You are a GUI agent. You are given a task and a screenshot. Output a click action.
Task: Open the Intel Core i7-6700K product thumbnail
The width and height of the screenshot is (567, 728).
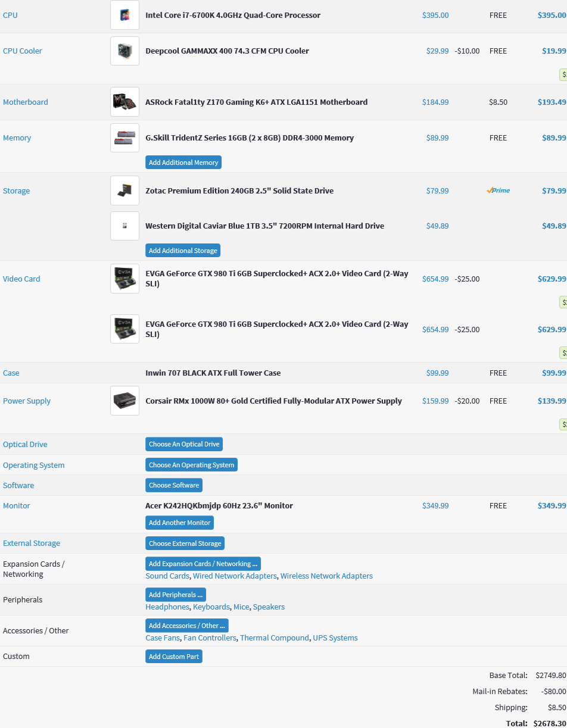click(124, 15)
